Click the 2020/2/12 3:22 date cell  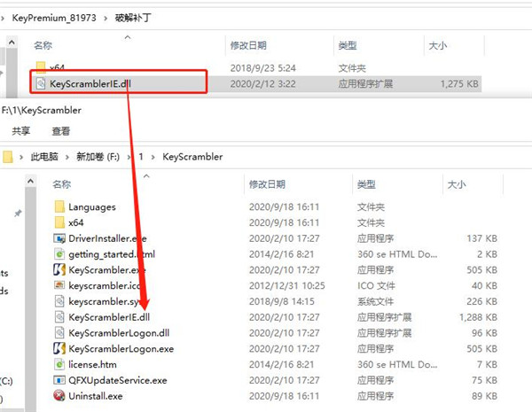click(263, 84)
